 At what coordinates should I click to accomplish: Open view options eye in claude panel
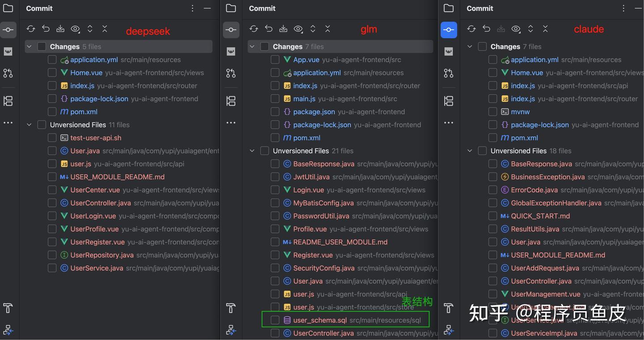516,29
